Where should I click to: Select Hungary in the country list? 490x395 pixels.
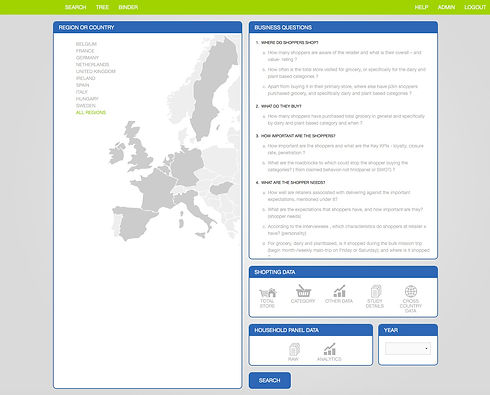coord(87,99)
